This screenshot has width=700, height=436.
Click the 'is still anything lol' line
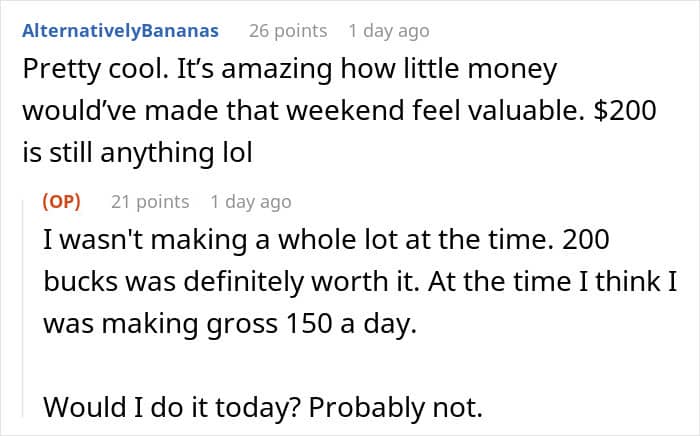138,153
